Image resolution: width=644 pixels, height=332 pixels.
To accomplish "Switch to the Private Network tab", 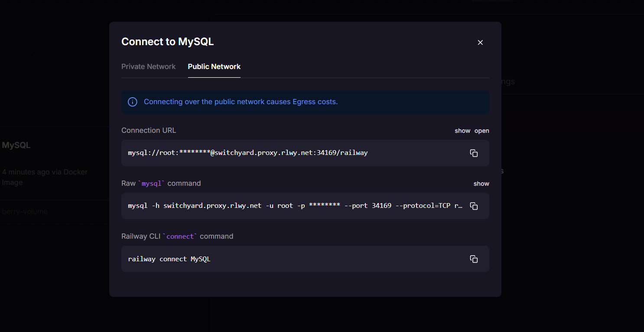I will [148, 66].
